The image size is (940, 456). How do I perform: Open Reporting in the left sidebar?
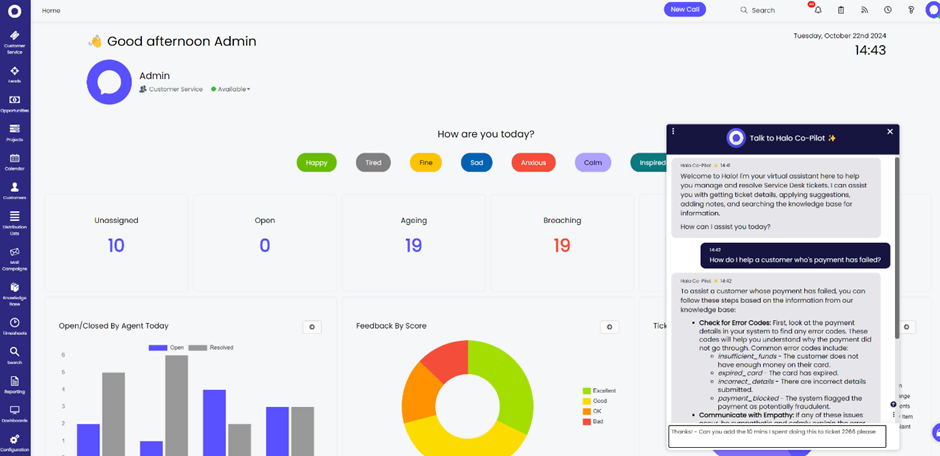pyautogui.click(x=15, y=384)
